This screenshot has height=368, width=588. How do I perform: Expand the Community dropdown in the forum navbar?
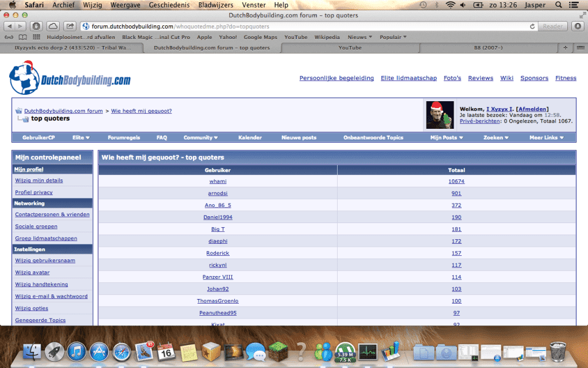tap(200, 137)
